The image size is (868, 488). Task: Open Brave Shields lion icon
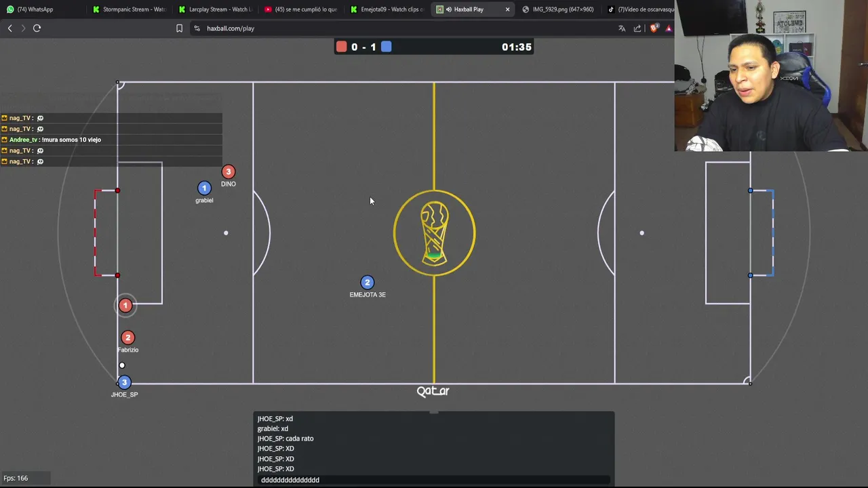click(654, 28)
